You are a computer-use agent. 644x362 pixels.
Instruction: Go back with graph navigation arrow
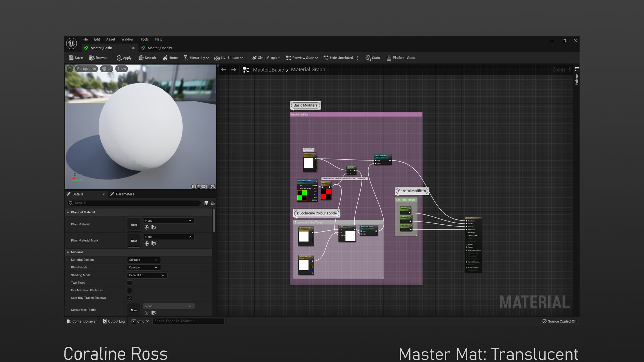(223, 70)
